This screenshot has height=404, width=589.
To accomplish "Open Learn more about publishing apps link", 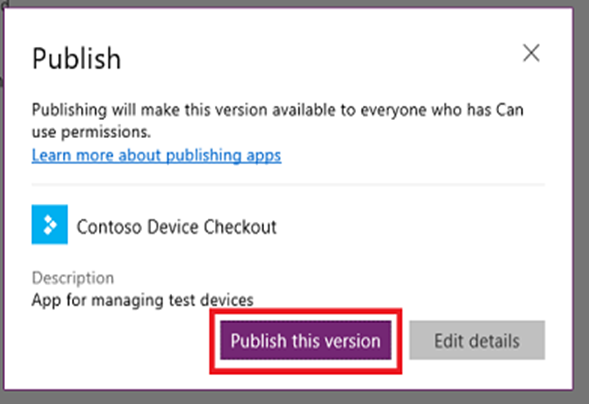I will 156,155.
